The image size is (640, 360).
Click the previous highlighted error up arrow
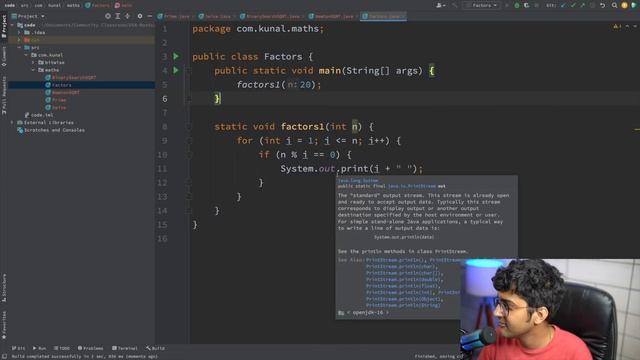(x=627, y=27)
